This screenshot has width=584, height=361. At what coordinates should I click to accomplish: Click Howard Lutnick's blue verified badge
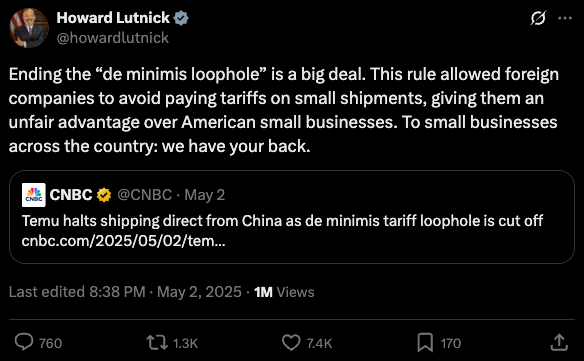pyautogui.click(x=181, y=18)
